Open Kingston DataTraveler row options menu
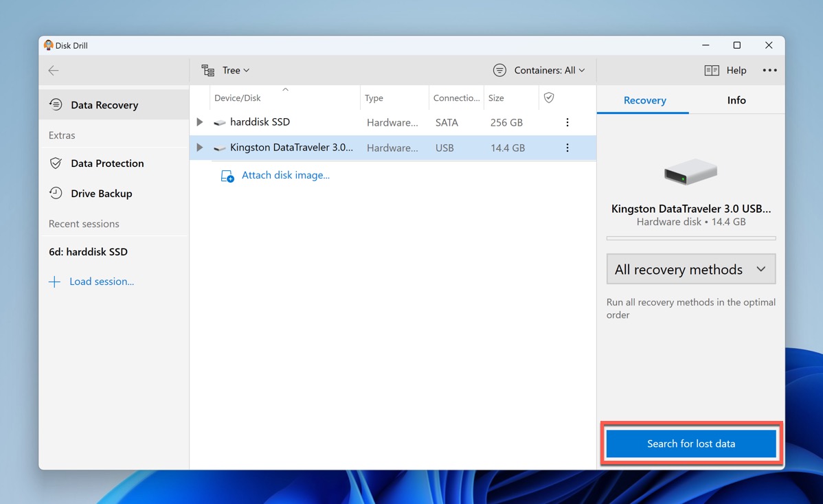823x504 pixels. pyautogui.click(x=567, y=148)
